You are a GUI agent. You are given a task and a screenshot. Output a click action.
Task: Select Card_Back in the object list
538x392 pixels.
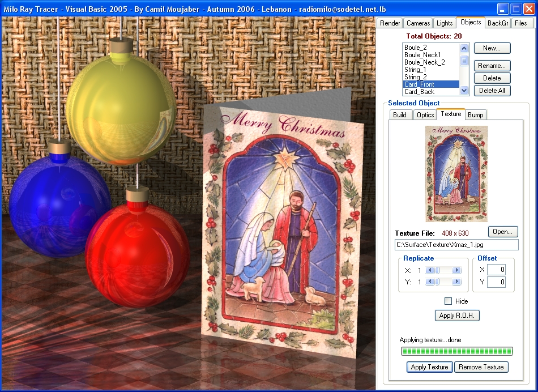431,92
